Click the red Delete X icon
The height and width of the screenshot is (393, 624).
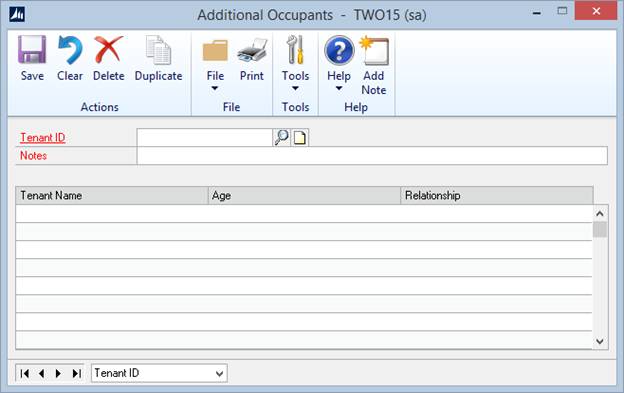[x=108, y=49]
